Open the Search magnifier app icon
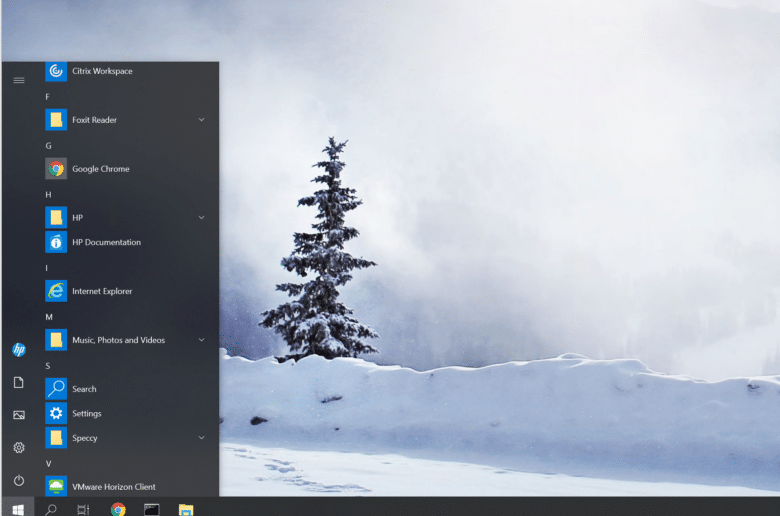Viewport: 780px width, 516px height. coord(56,389)
